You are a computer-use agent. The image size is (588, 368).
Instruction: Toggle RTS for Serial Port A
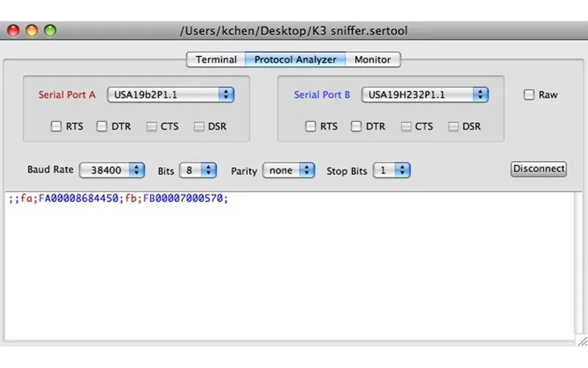pos(57,127)
